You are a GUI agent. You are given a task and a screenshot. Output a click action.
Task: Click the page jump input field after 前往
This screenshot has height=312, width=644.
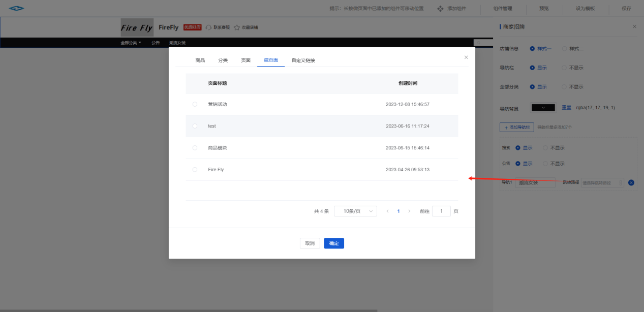[441, 211]
